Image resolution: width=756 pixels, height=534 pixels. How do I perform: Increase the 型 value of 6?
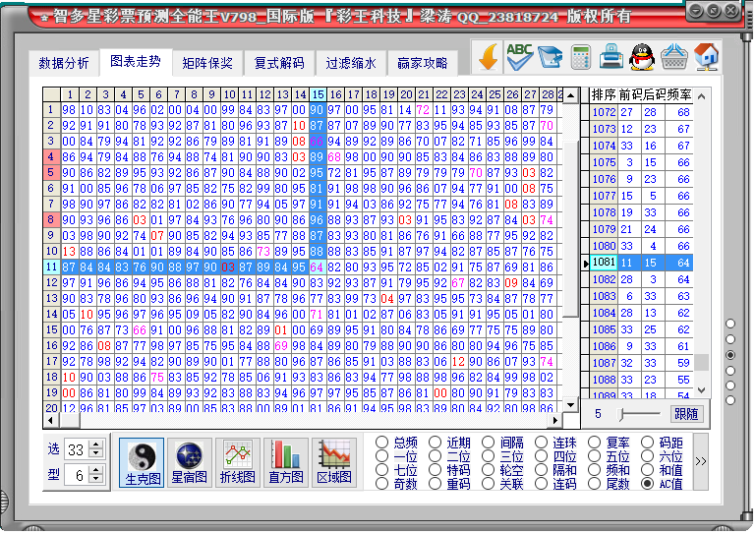click(x=96, y=470)
